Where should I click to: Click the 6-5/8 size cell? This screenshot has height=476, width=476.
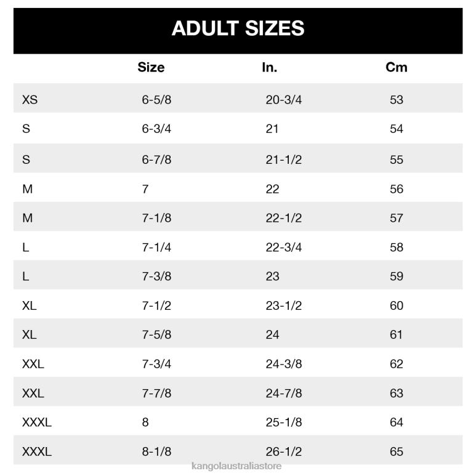tap(156, 99)
